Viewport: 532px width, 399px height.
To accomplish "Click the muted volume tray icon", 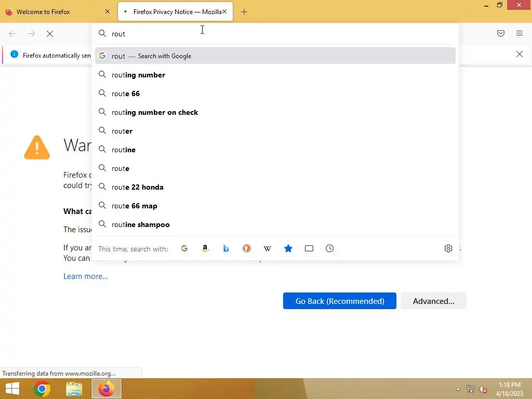I will click(483, 389).
